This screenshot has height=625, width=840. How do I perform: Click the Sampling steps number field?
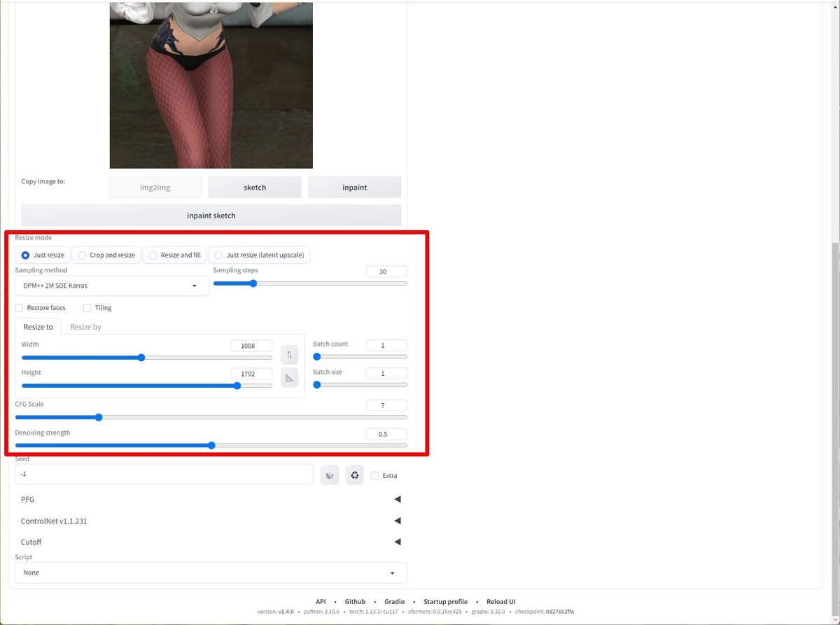tap(386, 272)
